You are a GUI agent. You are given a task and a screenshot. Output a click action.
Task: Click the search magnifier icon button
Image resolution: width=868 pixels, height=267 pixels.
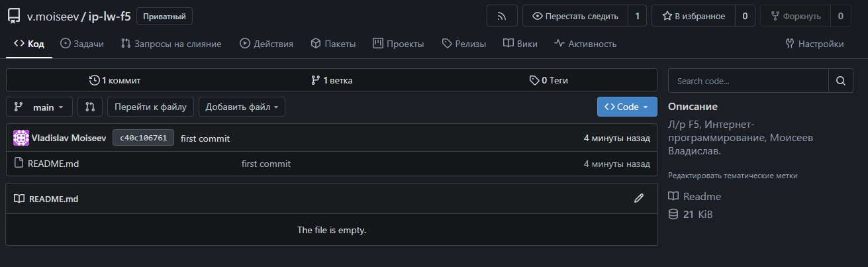pyautogui.click(x=840, y=81)
